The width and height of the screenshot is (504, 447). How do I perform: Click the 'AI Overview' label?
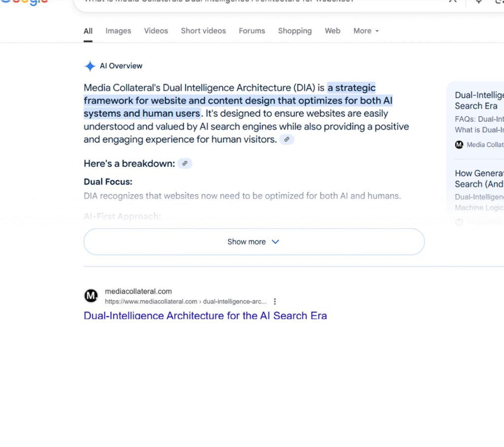point(121,66)
